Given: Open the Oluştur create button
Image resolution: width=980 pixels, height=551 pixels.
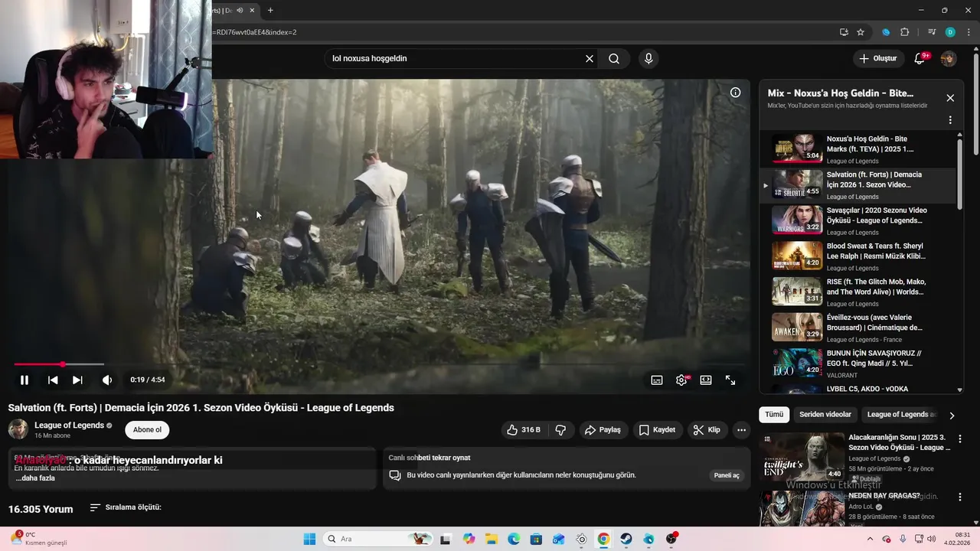Looking at the screenshot, I should (x=878, y=58).
